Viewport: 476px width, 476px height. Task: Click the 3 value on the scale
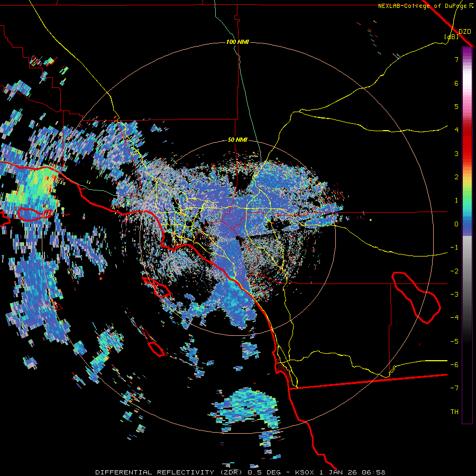pyautogui.click(x=456, y=153)
